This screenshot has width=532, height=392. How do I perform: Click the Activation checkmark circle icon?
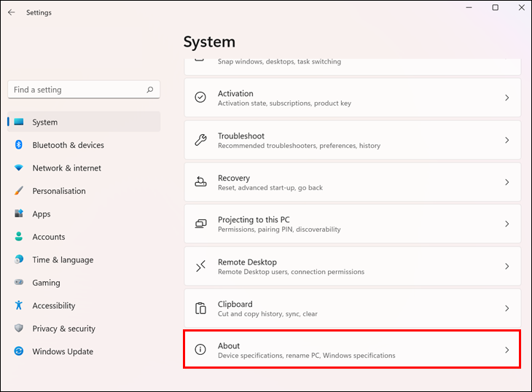tap(200, 98)
